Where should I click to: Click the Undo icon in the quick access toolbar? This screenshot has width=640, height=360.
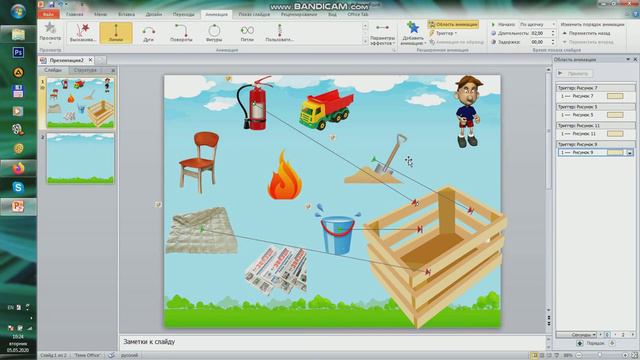tap(60, 4)
